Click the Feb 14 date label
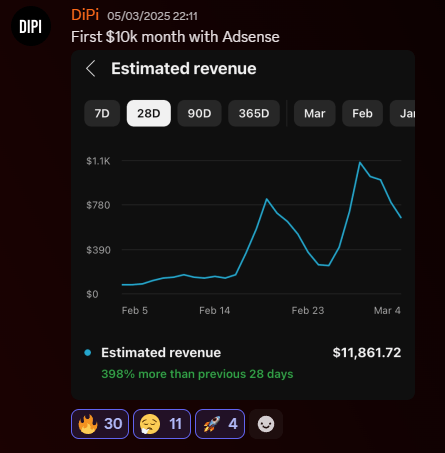445x453 pixels. (x=215, y=310)
